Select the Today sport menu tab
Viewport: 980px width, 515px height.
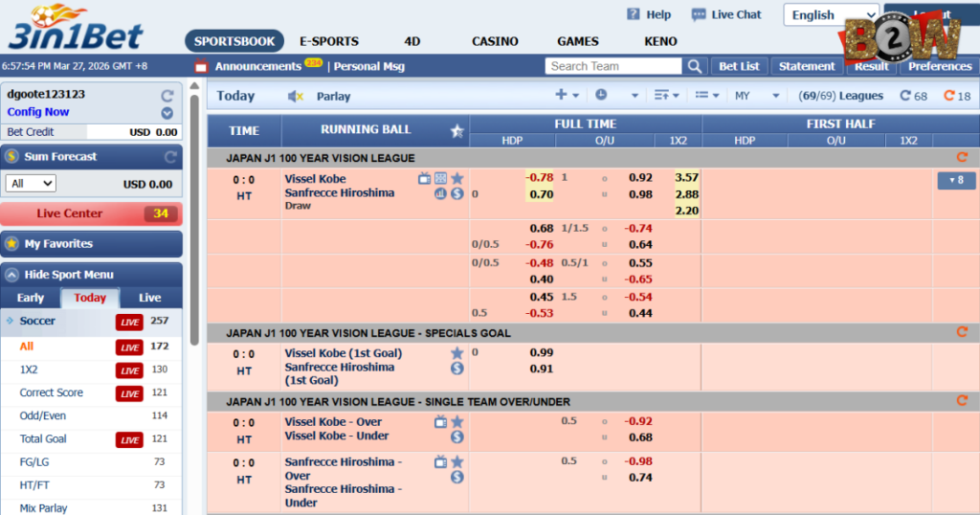pos(90,298)
